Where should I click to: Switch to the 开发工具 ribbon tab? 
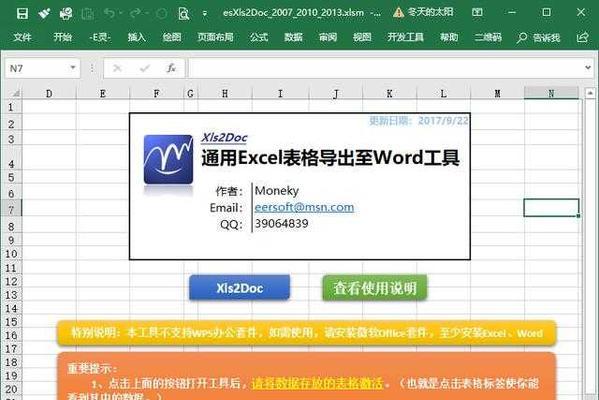405,37
